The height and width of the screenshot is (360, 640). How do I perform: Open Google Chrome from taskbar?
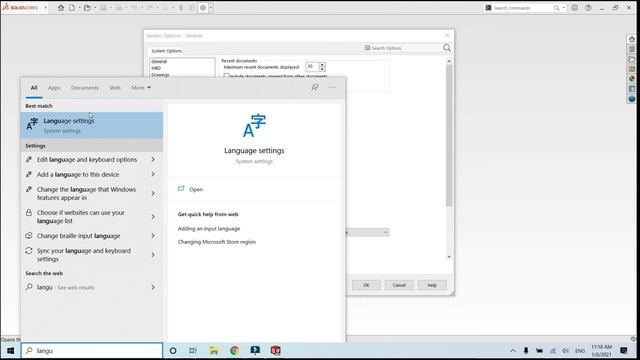click(x=234, y=351)
